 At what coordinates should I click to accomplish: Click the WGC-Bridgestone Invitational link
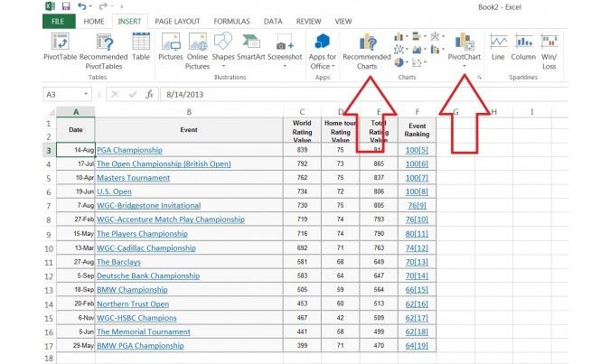[149, 205]
